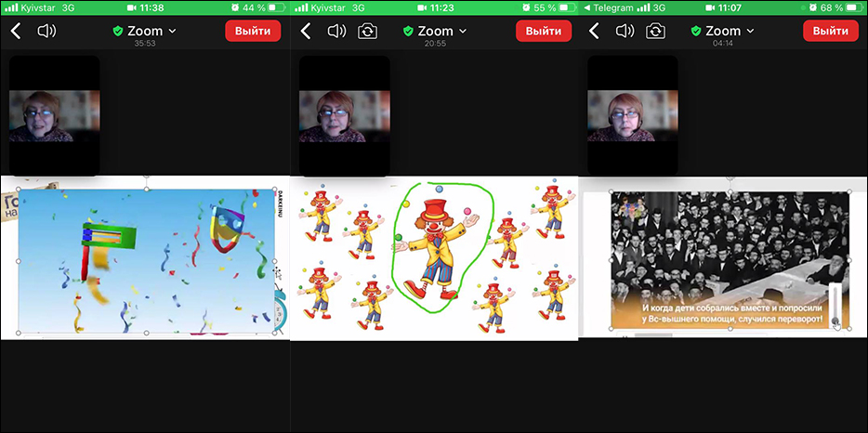Tap green encryption shield in 04:14 meeting

(x=697, y=31)
